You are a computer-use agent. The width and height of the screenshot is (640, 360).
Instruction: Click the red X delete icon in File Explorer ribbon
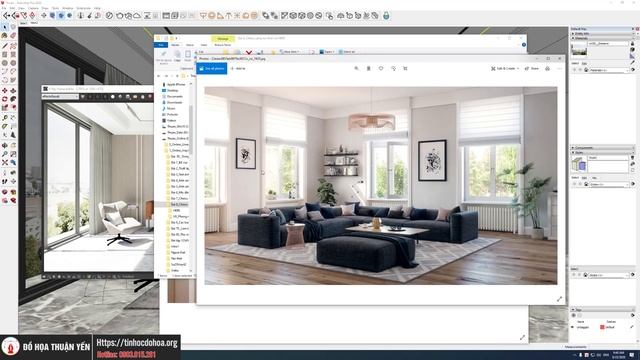pos(249,52)
